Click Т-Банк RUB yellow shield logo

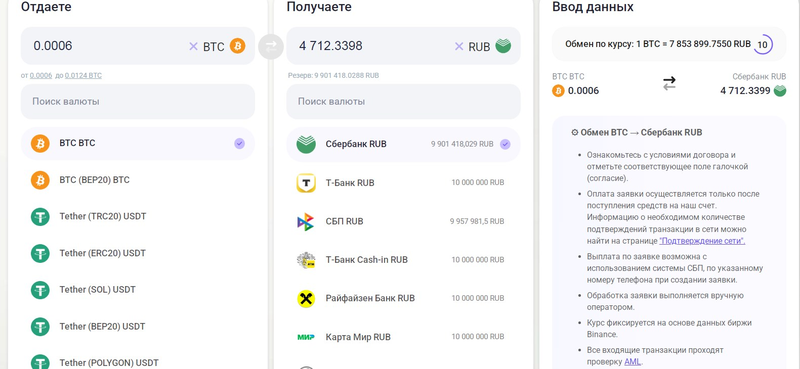306,183
